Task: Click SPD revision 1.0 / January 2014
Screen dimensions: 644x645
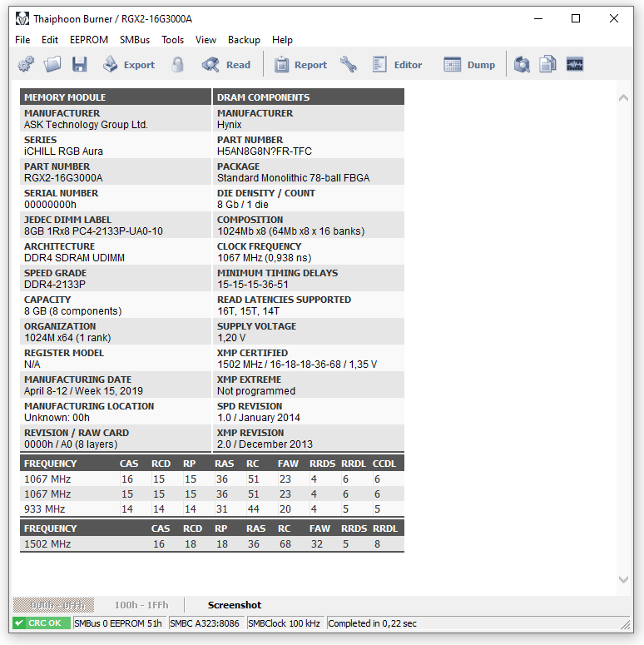Action: 259,418
